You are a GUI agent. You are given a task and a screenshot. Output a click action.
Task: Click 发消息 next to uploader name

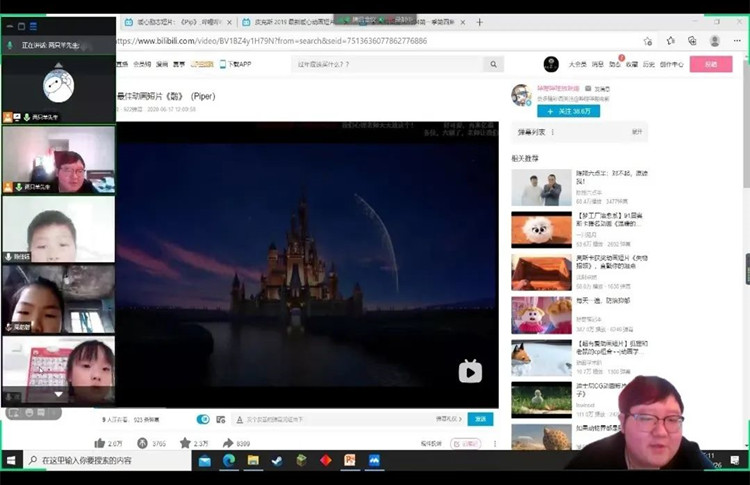coord(598,89)
